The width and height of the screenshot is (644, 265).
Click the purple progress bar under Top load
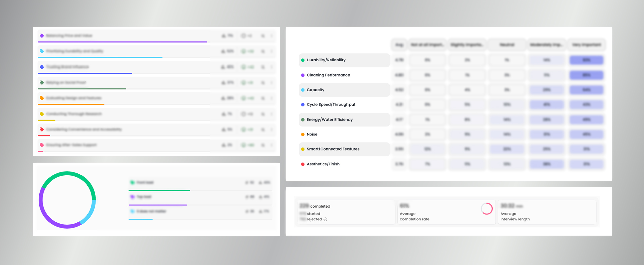[158, 205]
